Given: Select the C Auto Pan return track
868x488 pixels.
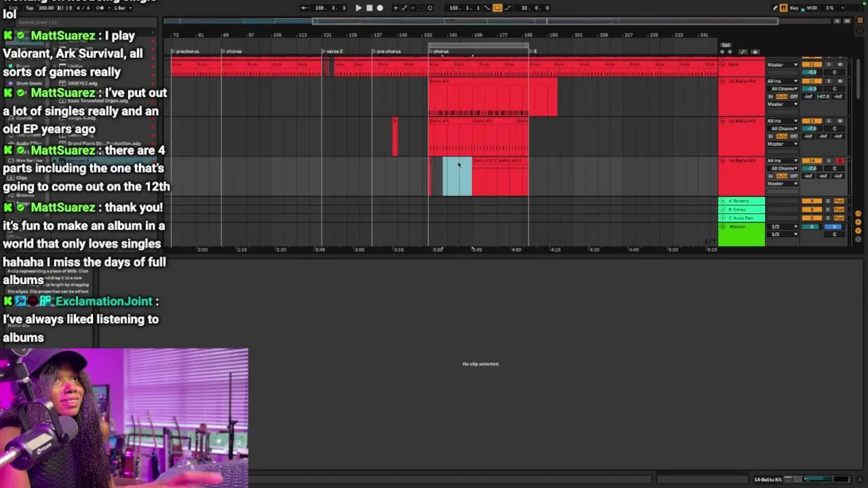Looking at the screenshot, I should 741,218.
